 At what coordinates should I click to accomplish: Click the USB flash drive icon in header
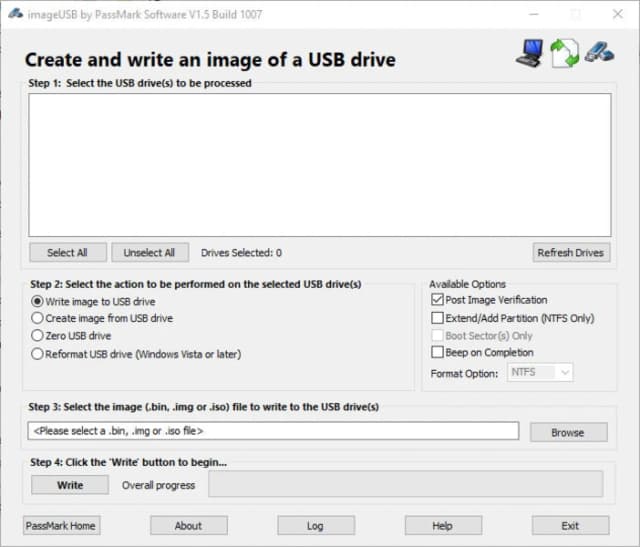[x=599, y=52]
